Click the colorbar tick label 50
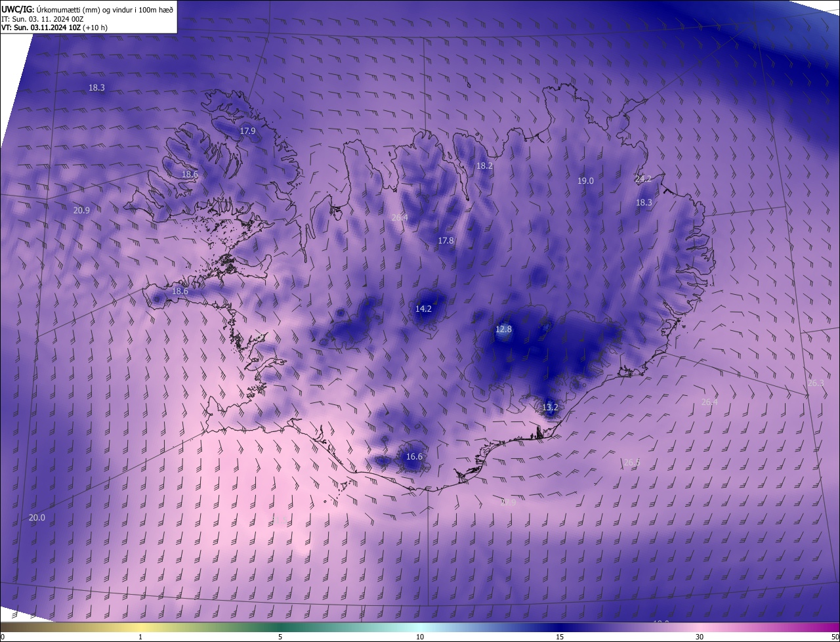The image size is (840, 642). 835,637
